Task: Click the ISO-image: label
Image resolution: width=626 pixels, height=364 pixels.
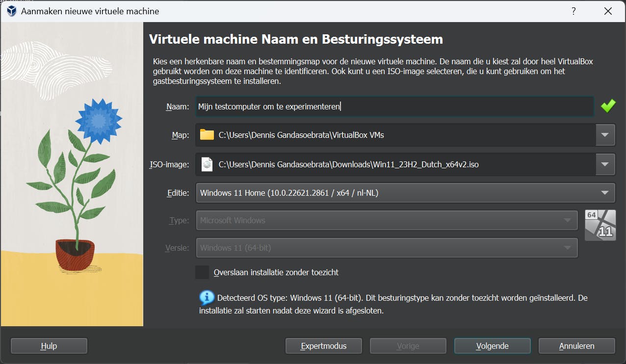Action: pos(169,164)
